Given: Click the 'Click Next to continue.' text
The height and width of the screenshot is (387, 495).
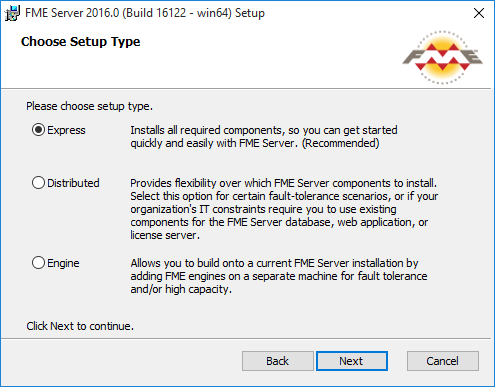Looking at the screenshot, I should (x=80, y=326).
